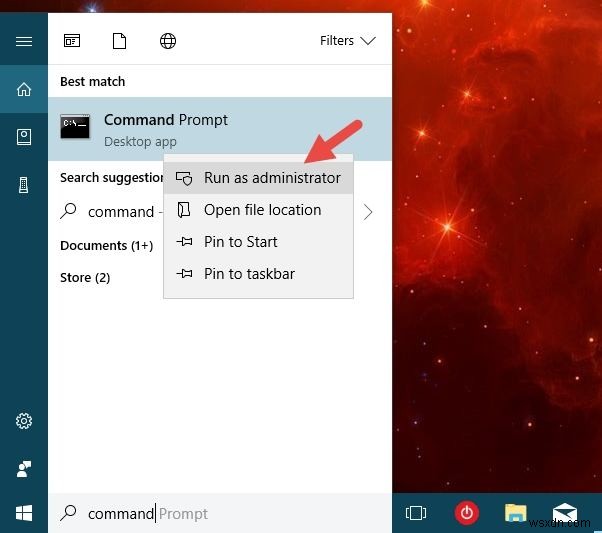This screenshot has width=602, height=533.
Task: Click the Command Prompt app icon
Action: 75,126
